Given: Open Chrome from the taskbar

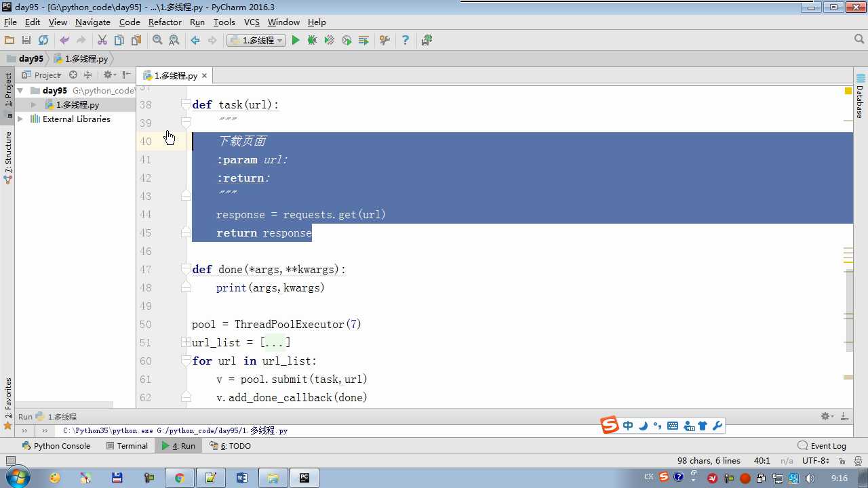Looking at the screenshot, I should click(x=180, y=478).
